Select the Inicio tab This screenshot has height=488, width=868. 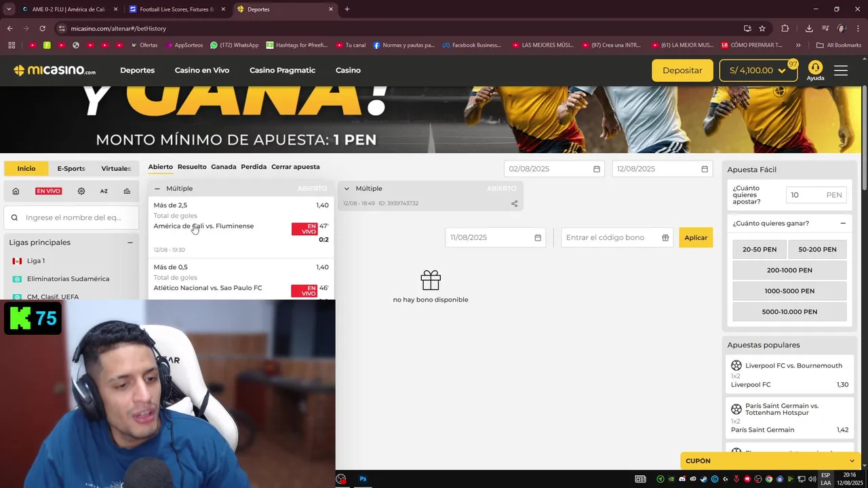point(26,169)
